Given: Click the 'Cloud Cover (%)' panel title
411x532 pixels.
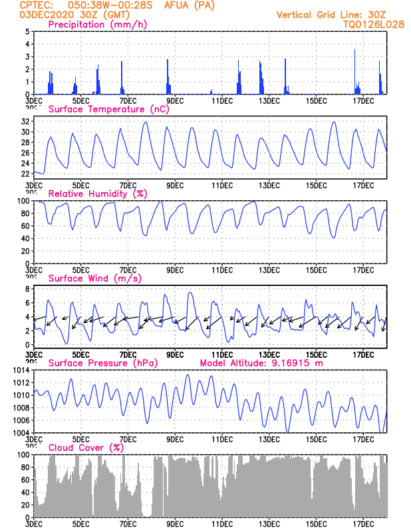Looking at the screenshot, I should [x=86, y=448].
